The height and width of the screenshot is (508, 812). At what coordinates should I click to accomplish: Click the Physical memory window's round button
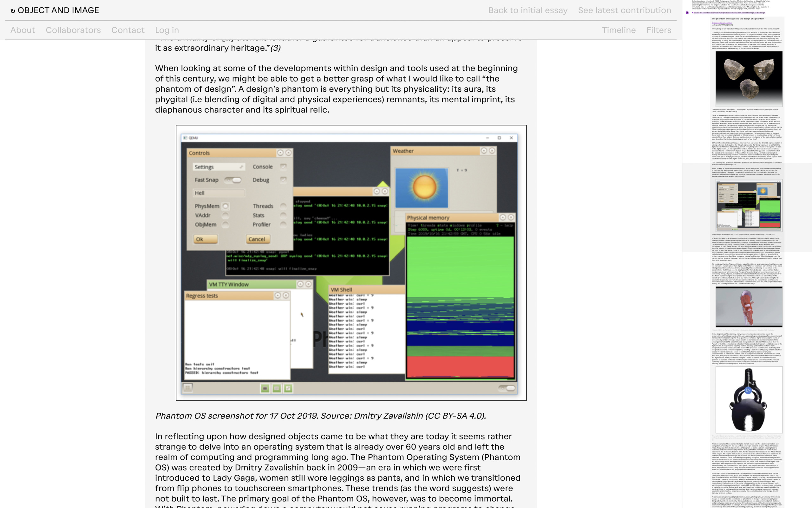click(x=502, y=217)
